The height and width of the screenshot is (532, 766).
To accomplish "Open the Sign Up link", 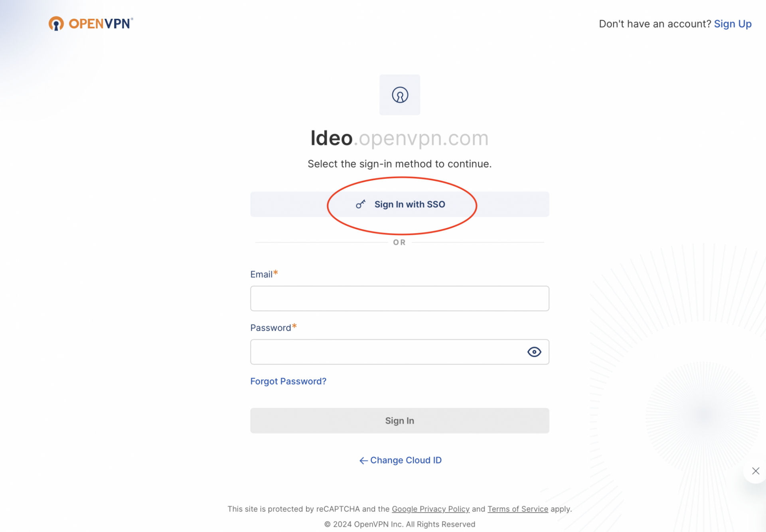I will [x=733, y=24].
